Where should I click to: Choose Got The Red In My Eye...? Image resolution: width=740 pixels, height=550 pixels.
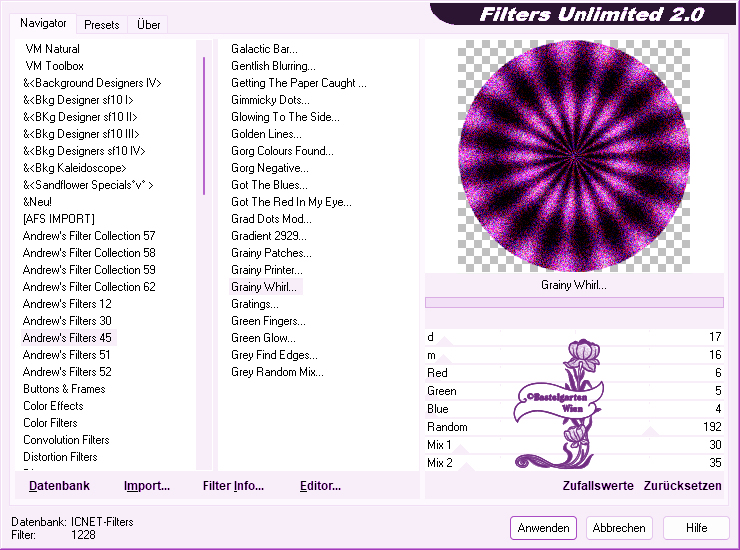click(x=291, y=202)
